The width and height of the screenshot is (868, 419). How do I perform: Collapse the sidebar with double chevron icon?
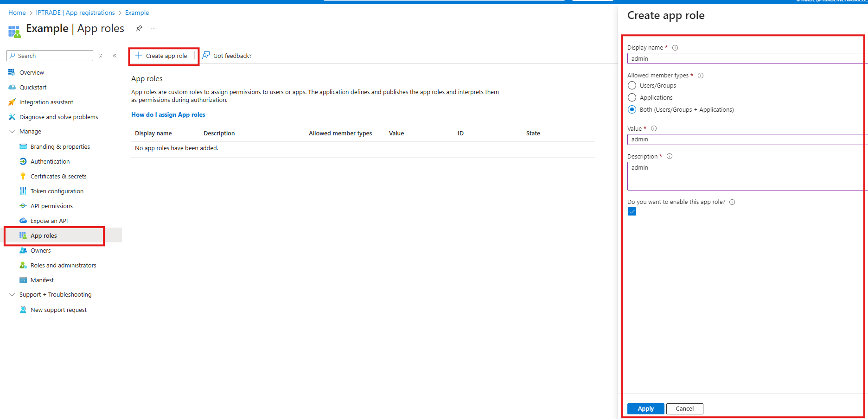pyautogui.click(x=115, y=56)
